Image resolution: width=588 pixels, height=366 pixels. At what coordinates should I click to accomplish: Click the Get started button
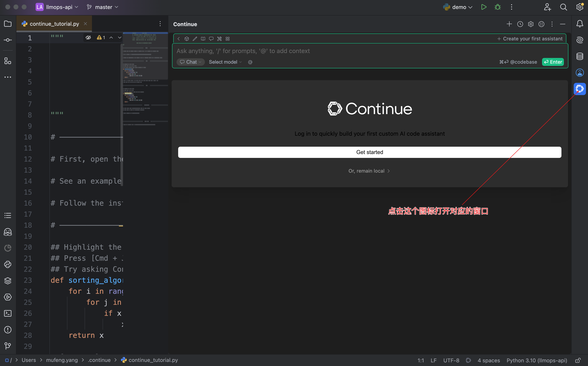pyautogui.click(x=369, y=152)
